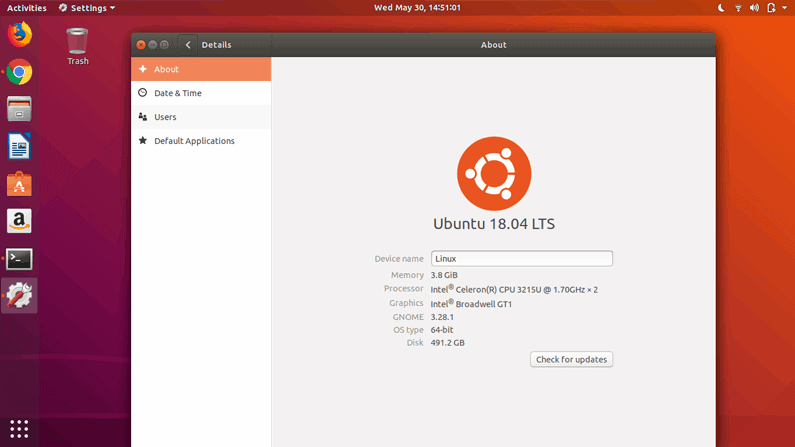Click the Celeron processor value text
The image size is (795, 447).
514,289
